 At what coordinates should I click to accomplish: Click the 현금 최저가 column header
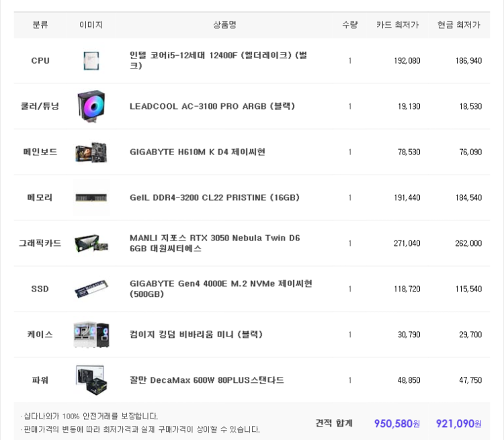459,25
